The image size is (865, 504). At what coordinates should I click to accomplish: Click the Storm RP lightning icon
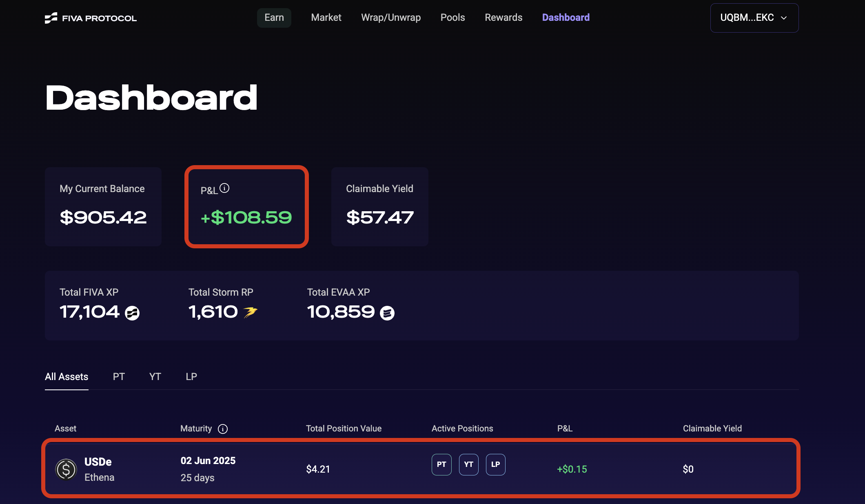coord(250,312)
